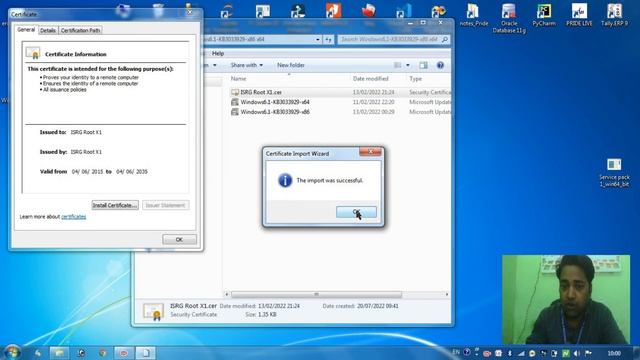Screen dimensions: 640x360
Task: Select the General tab
Action: click(26, 30)
